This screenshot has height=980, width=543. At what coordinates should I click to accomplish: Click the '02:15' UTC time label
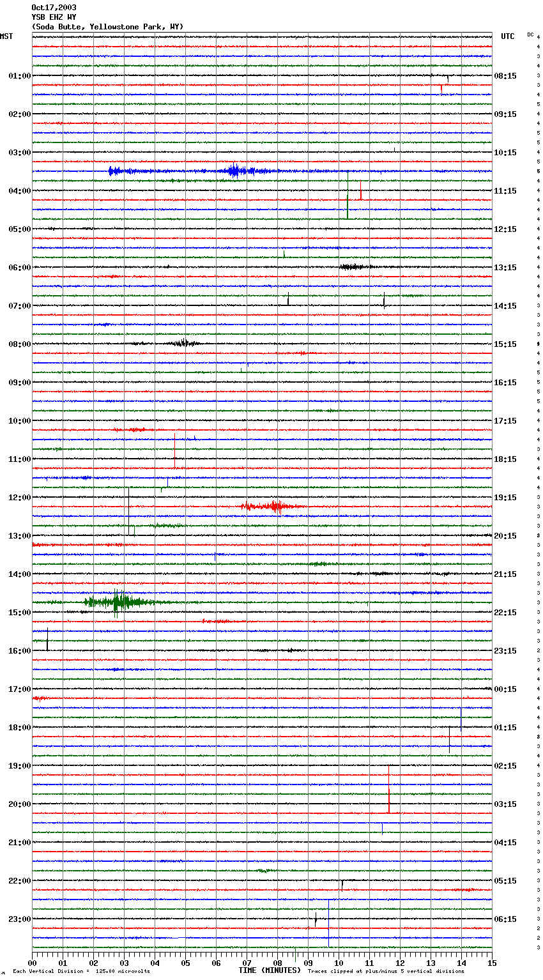pyautogui.click(x=505, y=766)
